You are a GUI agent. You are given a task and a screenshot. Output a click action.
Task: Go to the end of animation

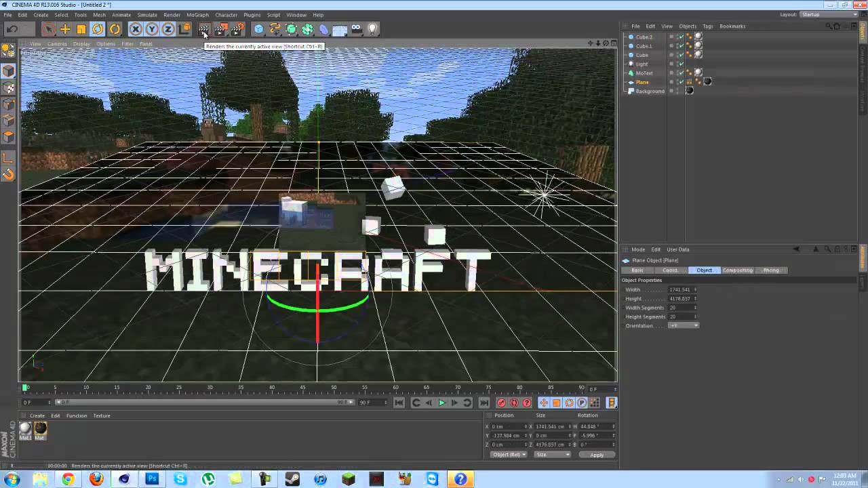click(484, 403)
